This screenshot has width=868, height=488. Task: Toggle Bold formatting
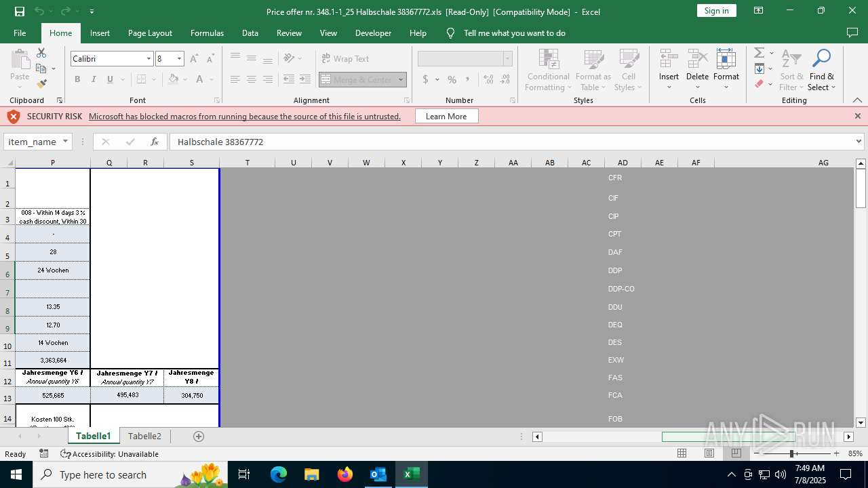tap(77, 79)
